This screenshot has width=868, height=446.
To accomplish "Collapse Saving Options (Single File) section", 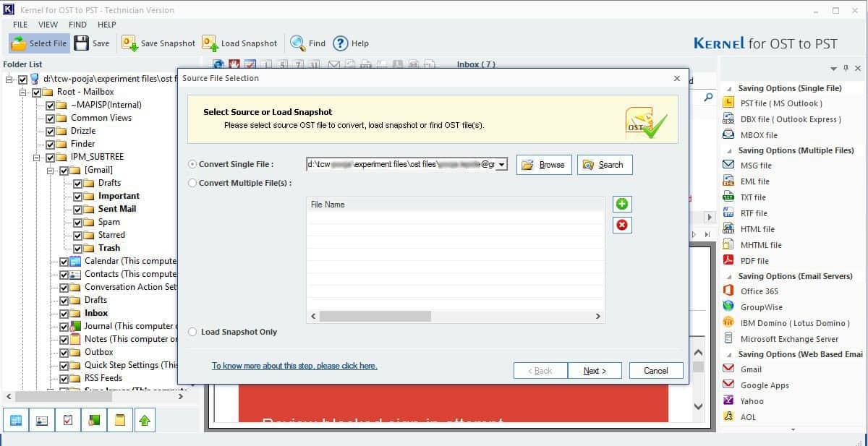I will (x=729, y=88).
